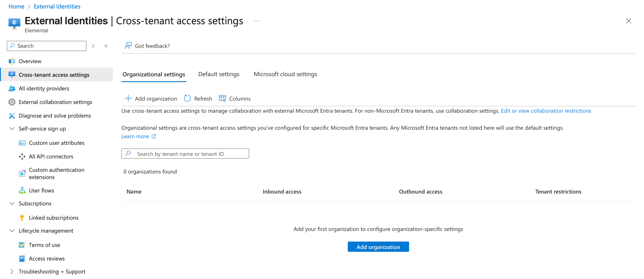Click Refresh in the toolbar
Viewport: 644px width, 279px height.
tap(198, 99)
